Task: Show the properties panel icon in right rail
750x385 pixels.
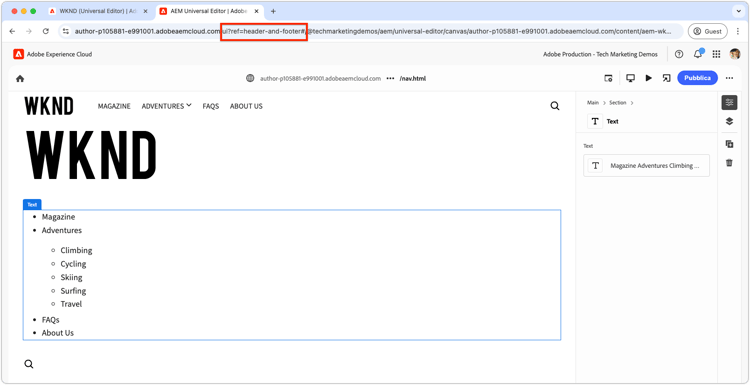Action: click(x=729, y=102)
